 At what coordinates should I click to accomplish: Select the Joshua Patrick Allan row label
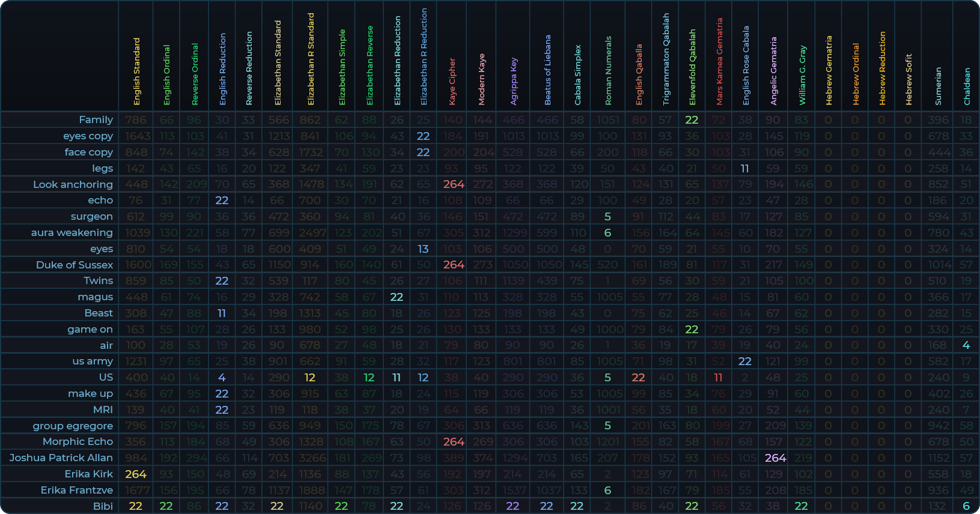tap(61, 458)
